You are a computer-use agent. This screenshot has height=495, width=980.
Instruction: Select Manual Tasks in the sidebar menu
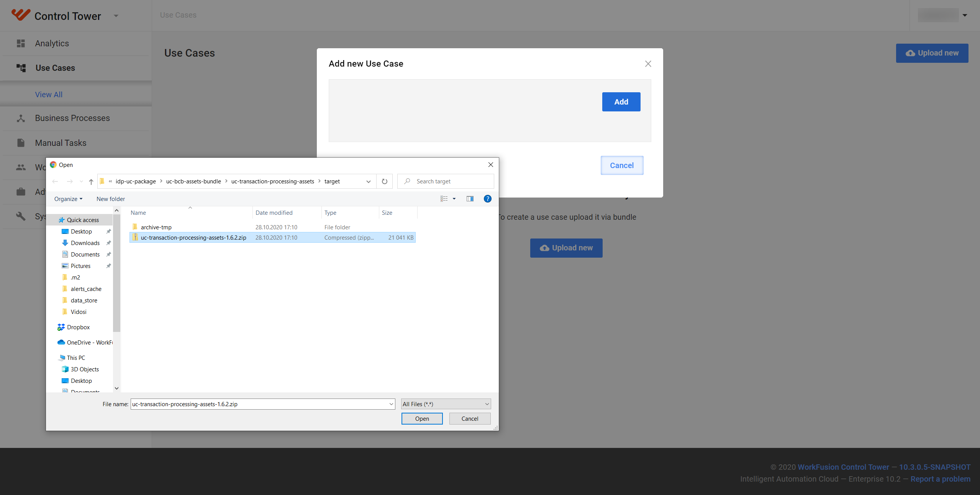coord(61,143)
